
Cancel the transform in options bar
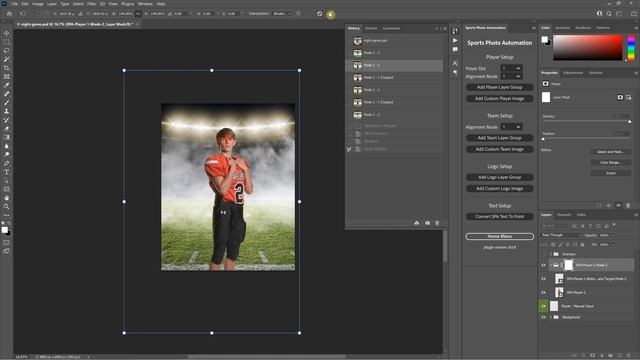(x=320, y=13)
